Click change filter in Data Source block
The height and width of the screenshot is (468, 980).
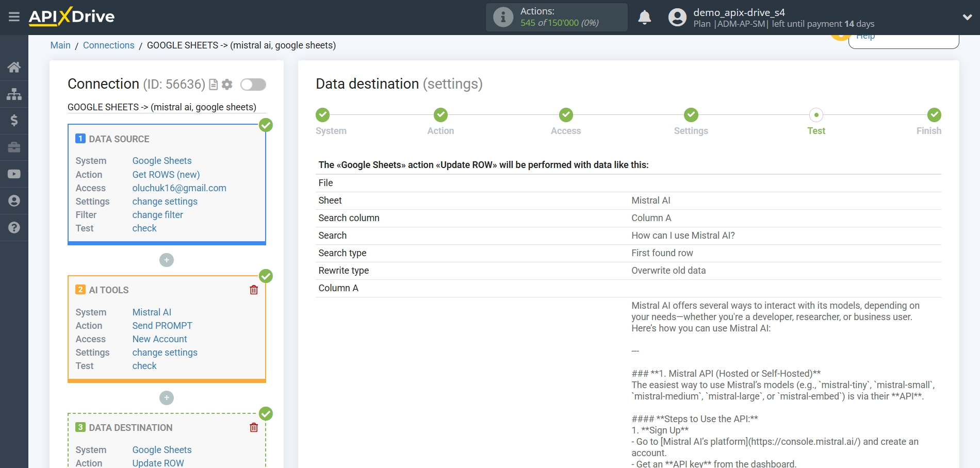click(x=157, y=215)
